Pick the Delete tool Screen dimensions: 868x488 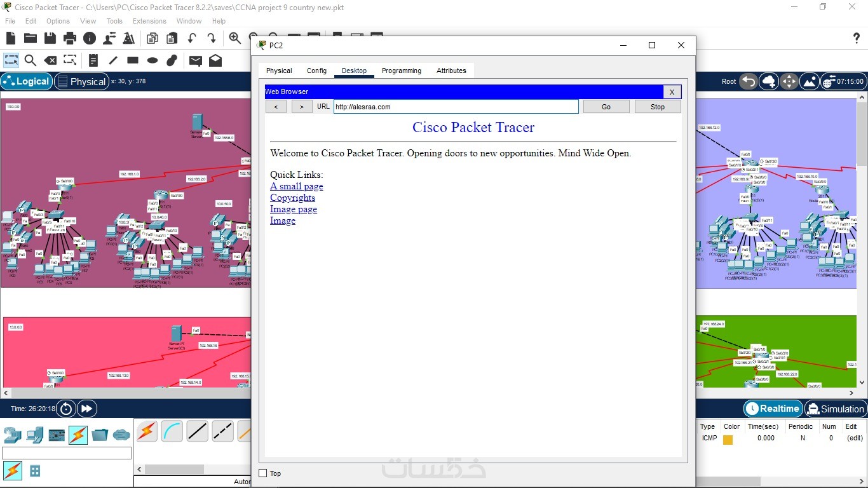(50, 60)
